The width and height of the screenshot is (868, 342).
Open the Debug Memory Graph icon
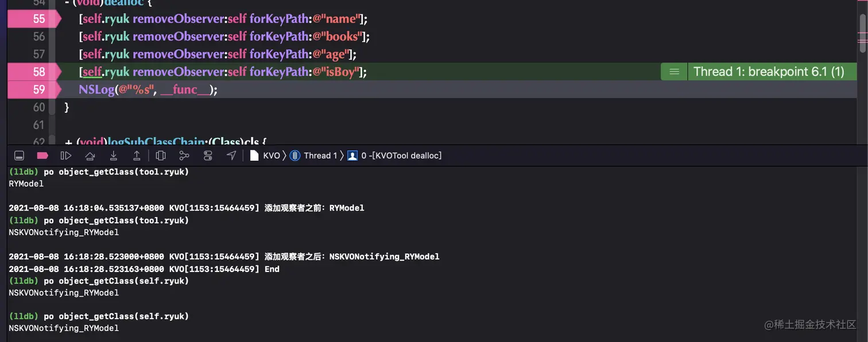[184, 156]
